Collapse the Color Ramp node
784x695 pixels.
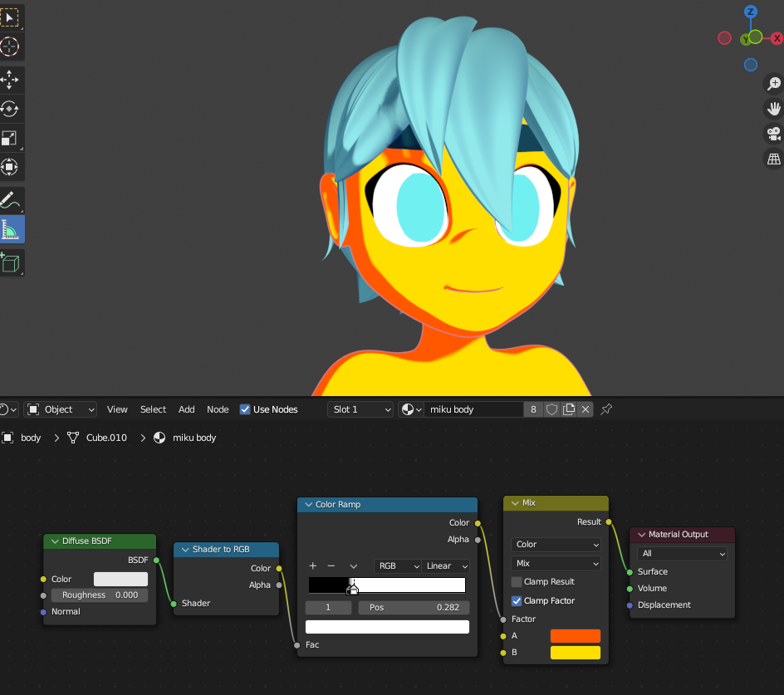point(308,505)
